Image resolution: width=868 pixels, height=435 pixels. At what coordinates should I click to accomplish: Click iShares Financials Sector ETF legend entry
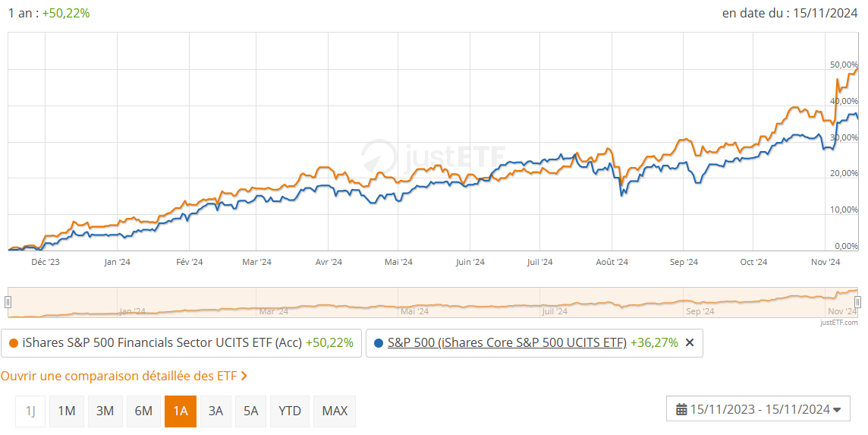(181, 343)
